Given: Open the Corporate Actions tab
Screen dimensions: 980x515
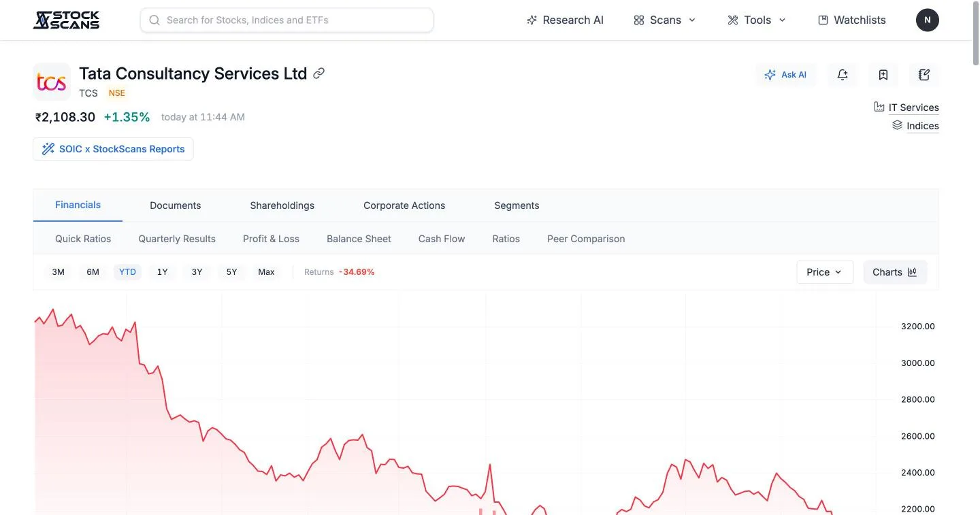Looking at the screenshot, I should coord(404,205).
